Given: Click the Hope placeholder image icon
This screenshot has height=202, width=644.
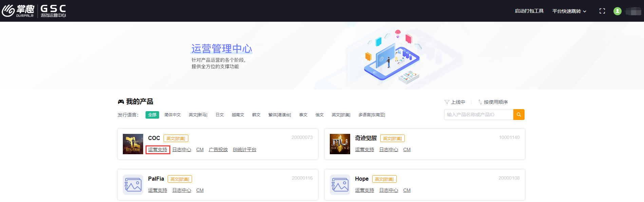Looking at the screenshot, I should click(340, 185).
